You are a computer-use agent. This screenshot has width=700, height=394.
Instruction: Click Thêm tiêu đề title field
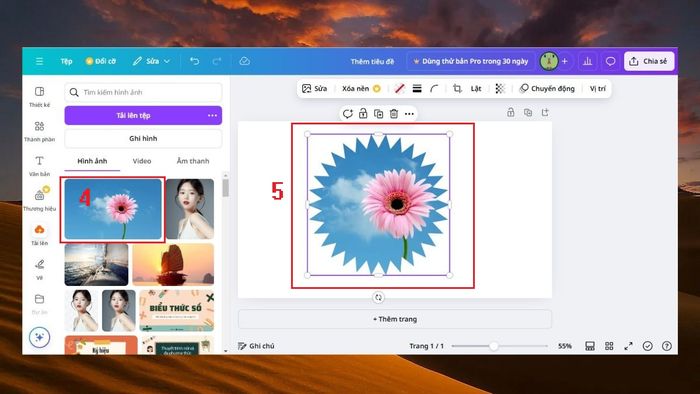click(x=372, y=62)
